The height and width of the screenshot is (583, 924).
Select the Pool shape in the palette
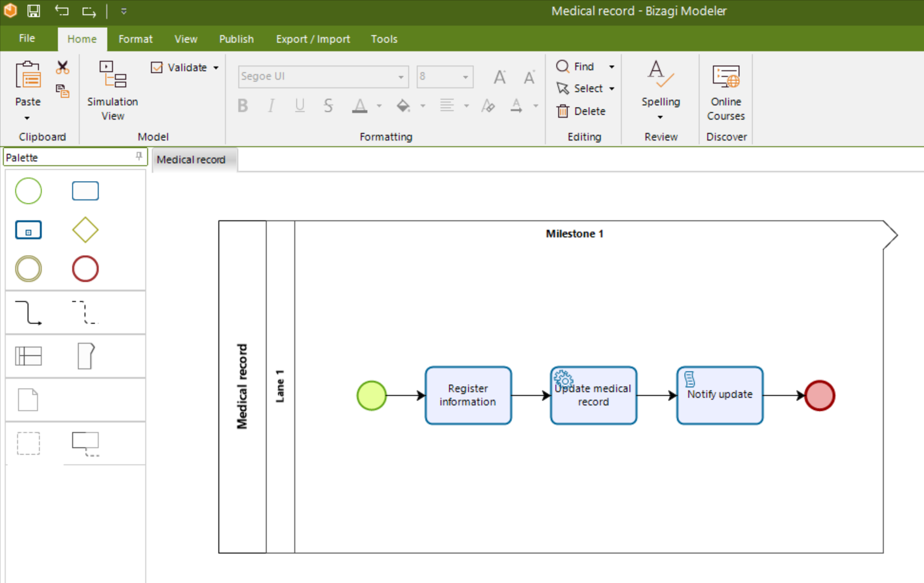click(x=28, y=356)
